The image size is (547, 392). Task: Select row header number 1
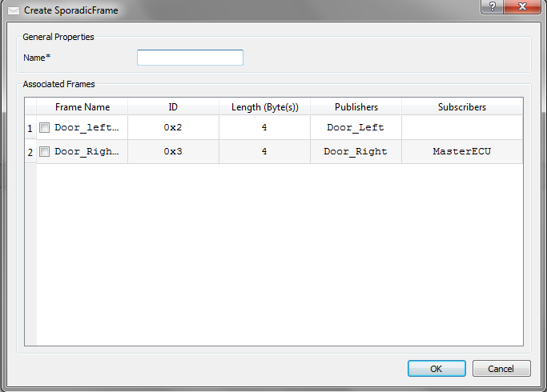click(30, 128)
